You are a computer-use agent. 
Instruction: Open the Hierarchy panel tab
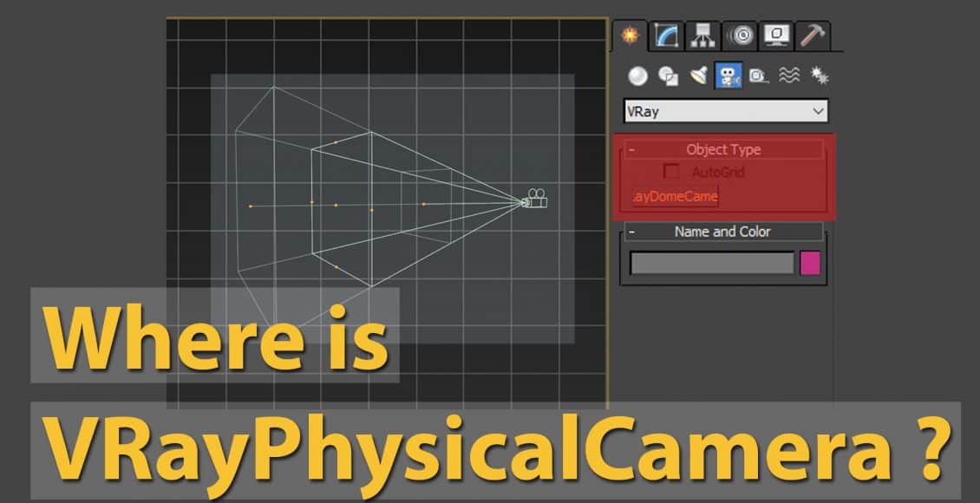tap(701, 36)
